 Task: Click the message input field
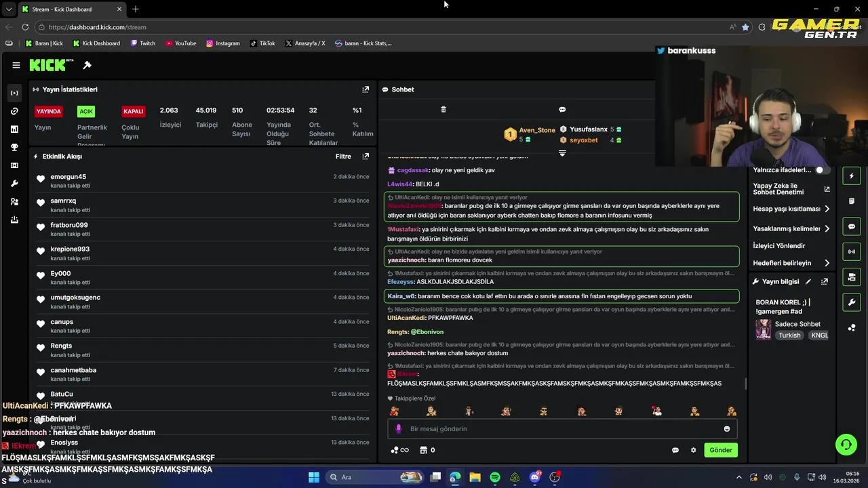(x=562, y=429)
